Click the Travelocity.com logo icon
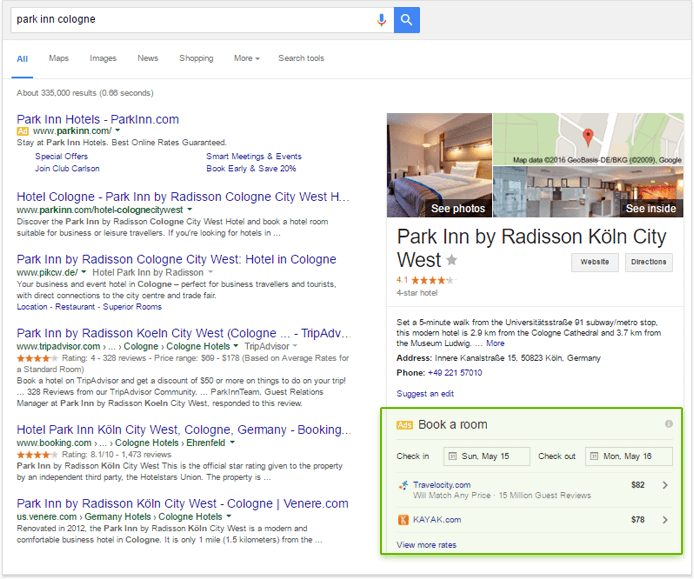 403,485
